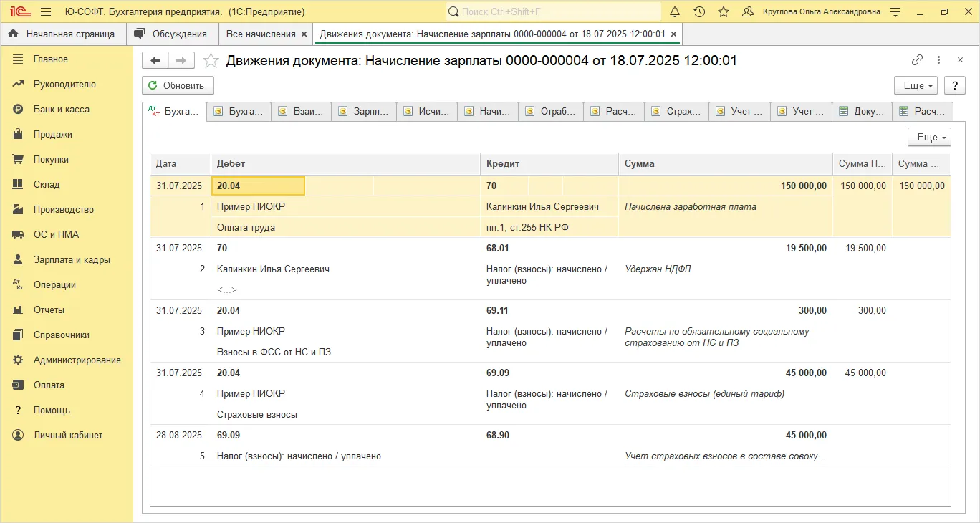Open the Зарпл... register tab
Screen dimensions: 980x523
point(364,112)
